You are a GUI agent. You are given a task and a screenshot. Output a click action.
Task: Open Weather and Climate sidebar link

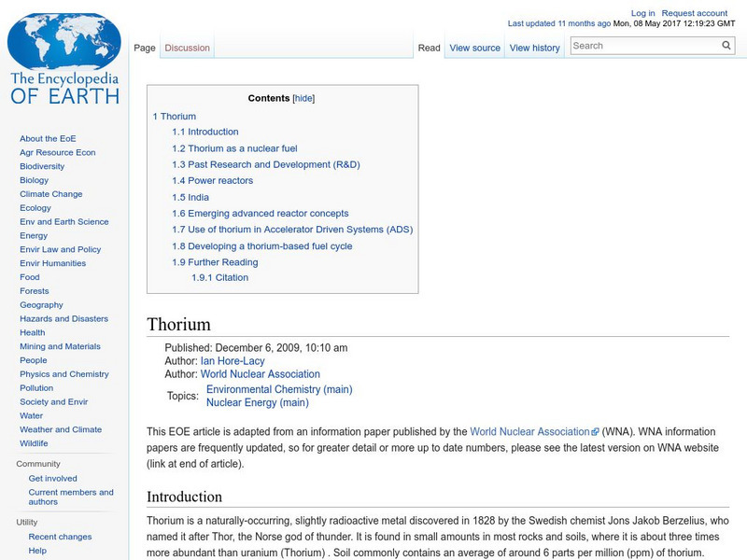[x=61, y=429]
